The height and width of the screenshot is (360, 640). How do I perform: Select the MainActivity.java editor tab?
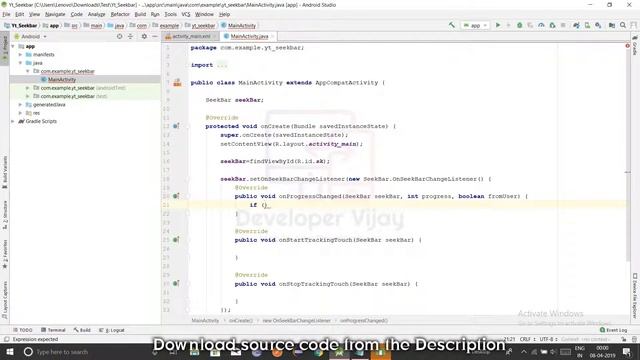tap(249, 36)
